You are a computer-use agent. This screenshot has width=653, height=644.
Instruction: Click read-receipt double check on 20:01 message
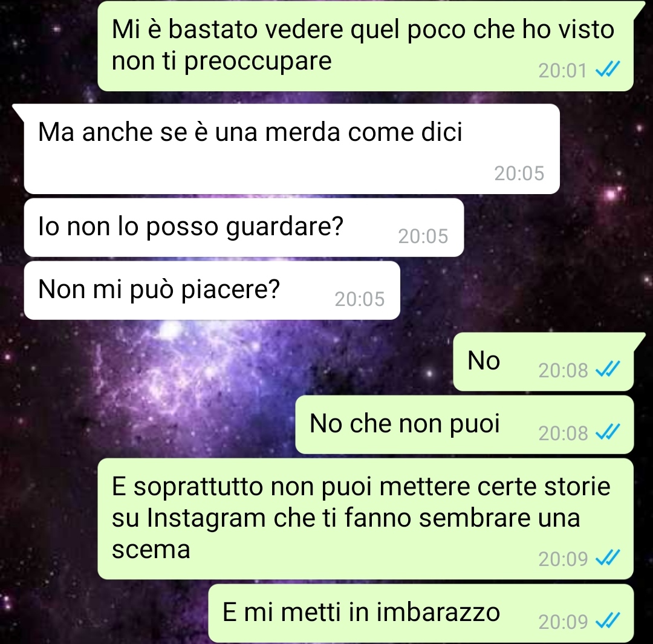click(x=608, y=70)
